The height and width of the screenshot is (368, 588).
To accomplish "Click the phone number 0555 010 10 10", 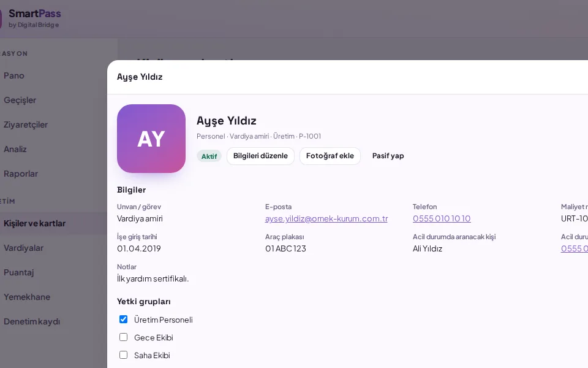I will point(442,218).
